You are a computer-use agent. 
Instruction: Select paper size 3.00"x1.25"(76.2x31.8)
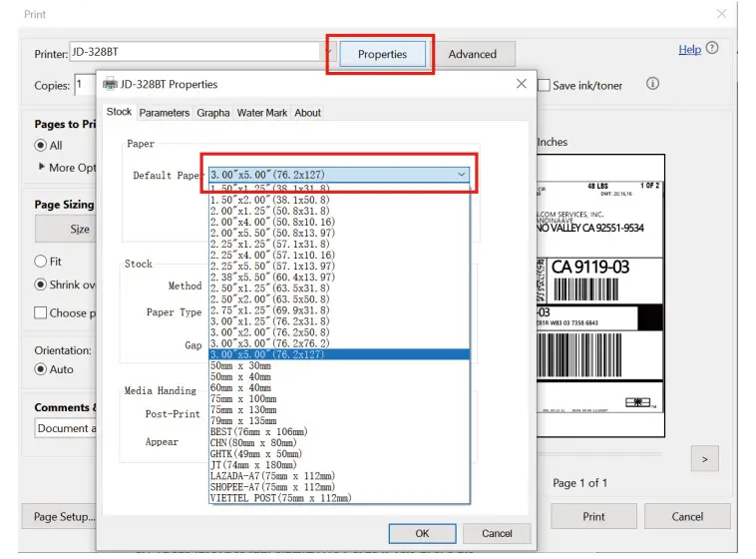pos(339,321)
